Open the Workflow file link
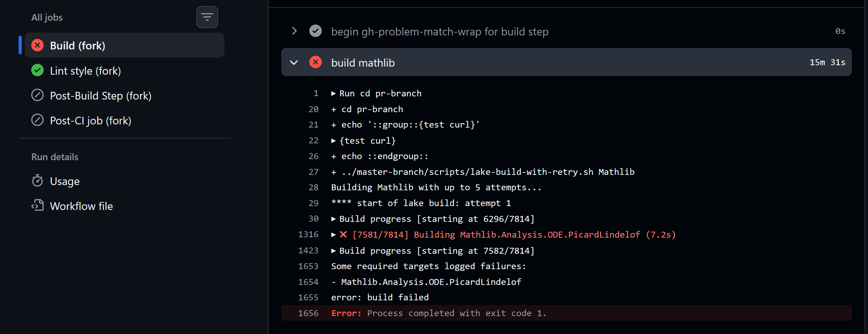This screenshot has height=334, width=868. click(81, 206)
